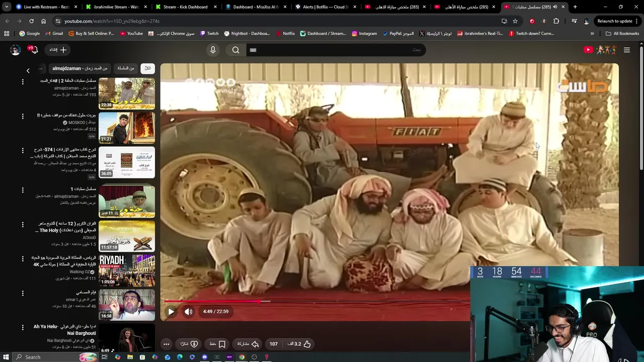Open options for Riyadh Walking OZ video
The image size is (644, 362).
[x=23, y=258]
